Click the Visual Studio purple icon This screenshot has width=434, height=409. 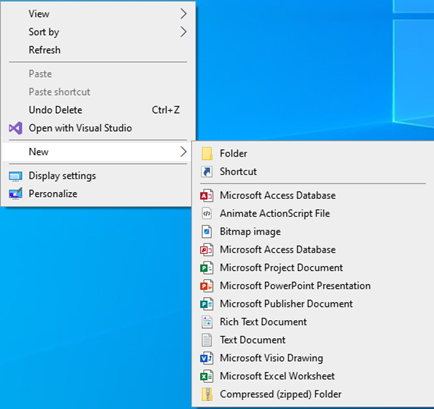coord(15,128)
